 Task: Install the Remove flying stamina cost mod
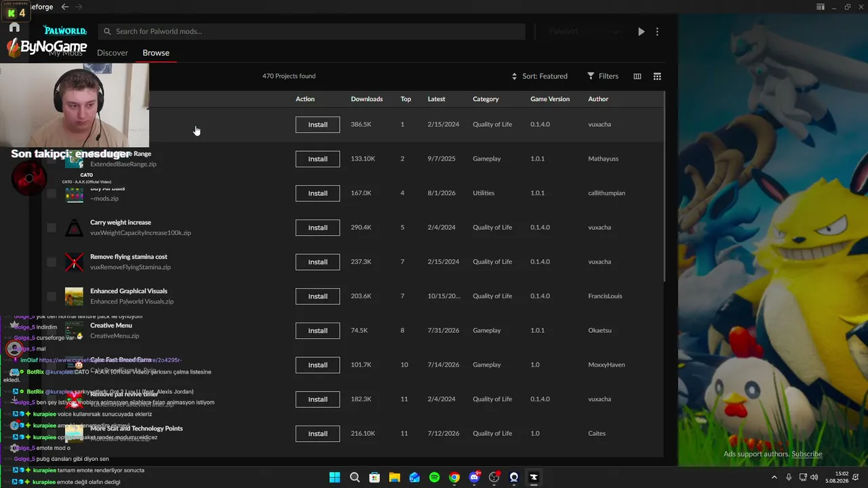coord(317,262)
